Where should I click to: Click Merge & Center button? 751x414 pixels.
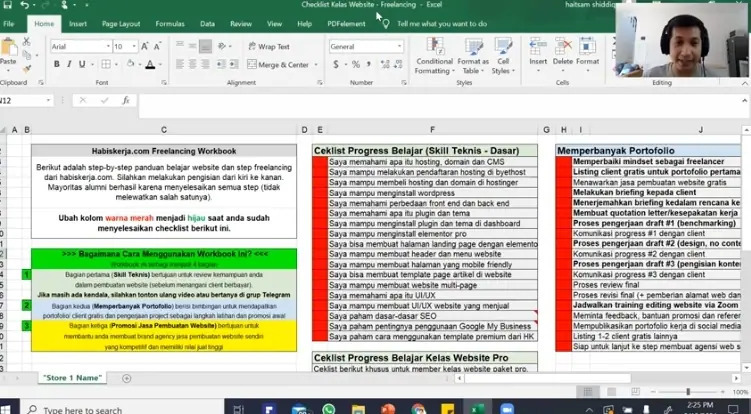point(278,64)
